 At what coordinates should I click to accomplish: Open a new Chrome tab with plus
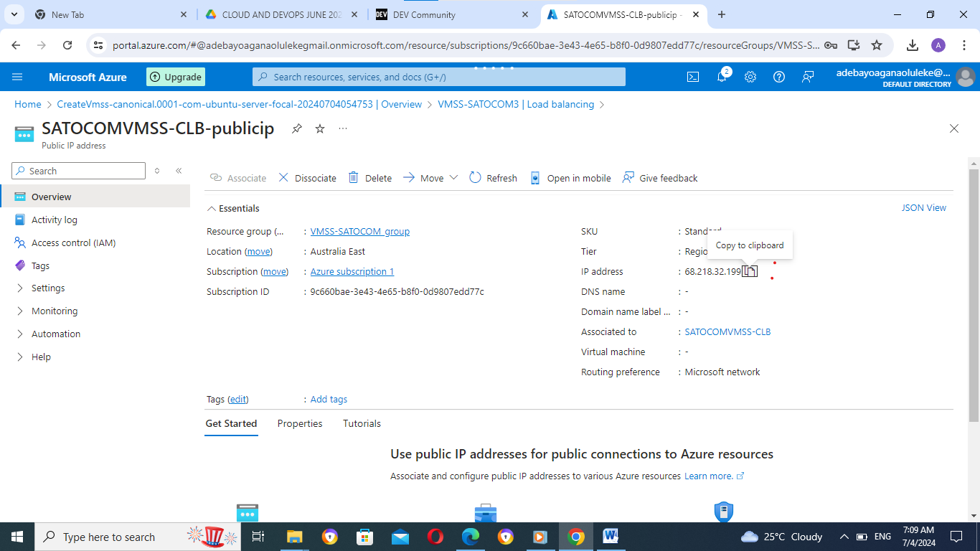tap(722, 14)
